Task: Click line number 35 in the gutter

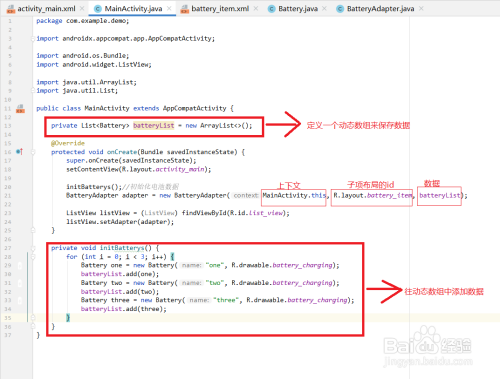Action: [8, 318]
